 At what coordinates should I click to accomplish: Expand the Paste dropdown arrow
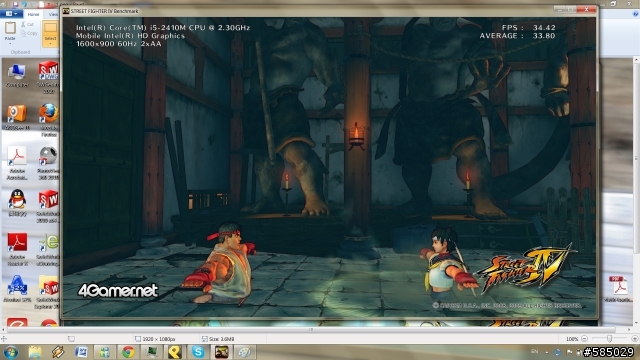pos(10,43)
